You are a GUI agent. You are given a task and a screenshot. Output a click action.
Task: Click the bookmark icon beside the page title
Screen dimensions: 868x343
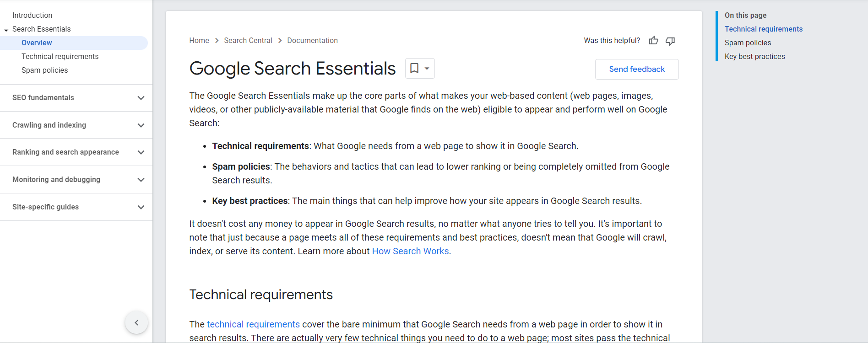tap(415, 69)
